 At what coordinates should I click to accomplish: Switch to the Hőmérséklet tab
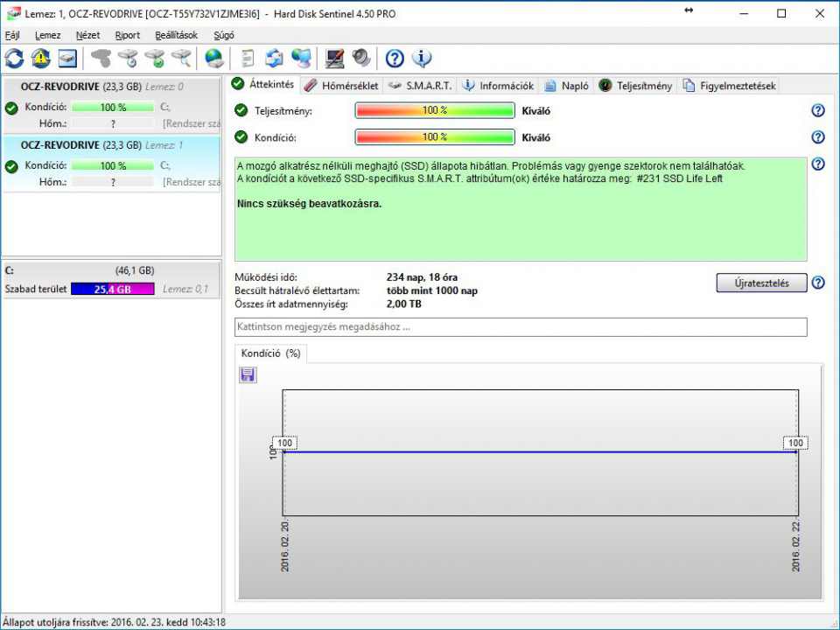click(x=341, y=86)
